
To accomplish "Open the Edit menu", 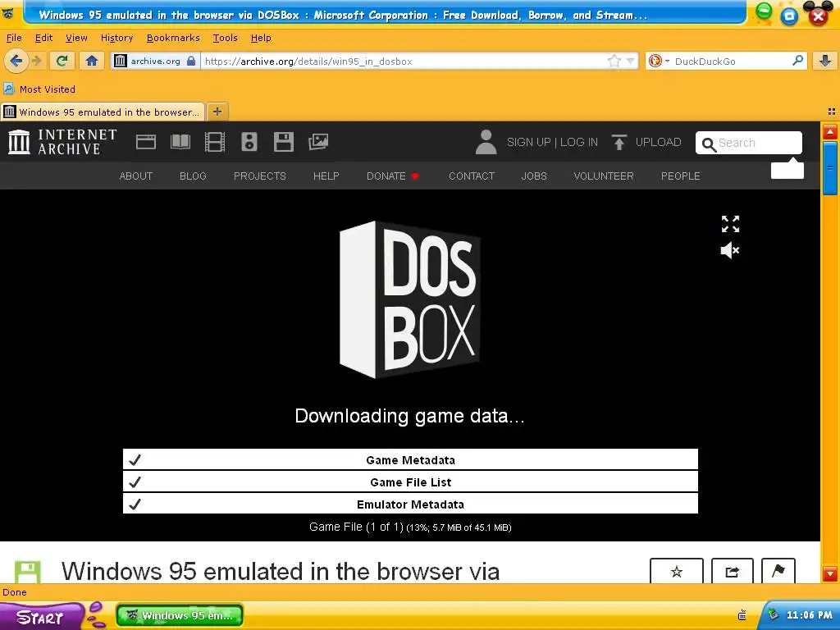I will 44,38.
